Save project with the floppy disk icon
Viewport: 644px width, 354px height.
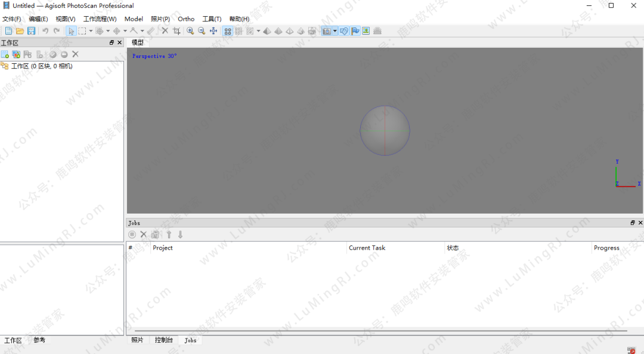click(31, 31)
